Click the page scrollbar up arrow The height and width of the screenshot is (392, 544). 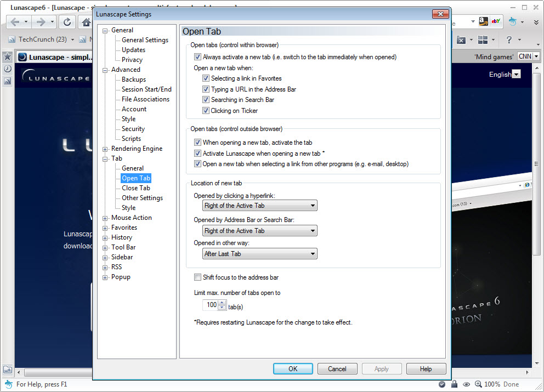[536, 68]
